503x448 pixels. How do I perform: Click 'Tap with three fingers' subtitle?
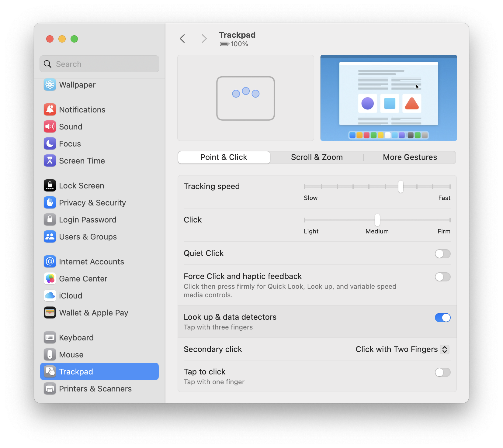pyautogui.click(x=218, y=327)
